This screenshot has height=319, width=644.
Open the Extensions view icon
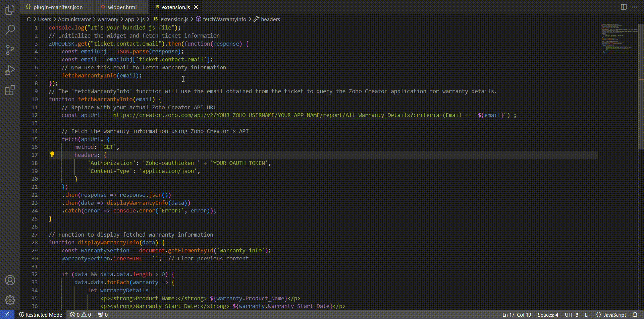(10, 90)
